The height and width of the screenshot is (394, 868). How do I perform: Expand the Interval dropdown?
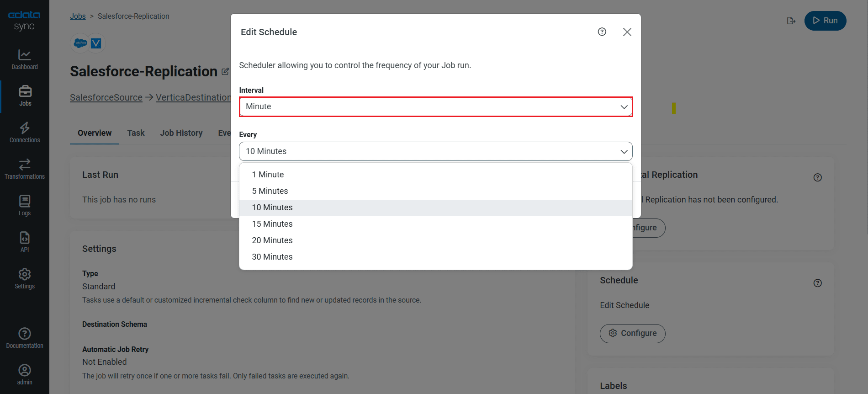tap(435, 107)
